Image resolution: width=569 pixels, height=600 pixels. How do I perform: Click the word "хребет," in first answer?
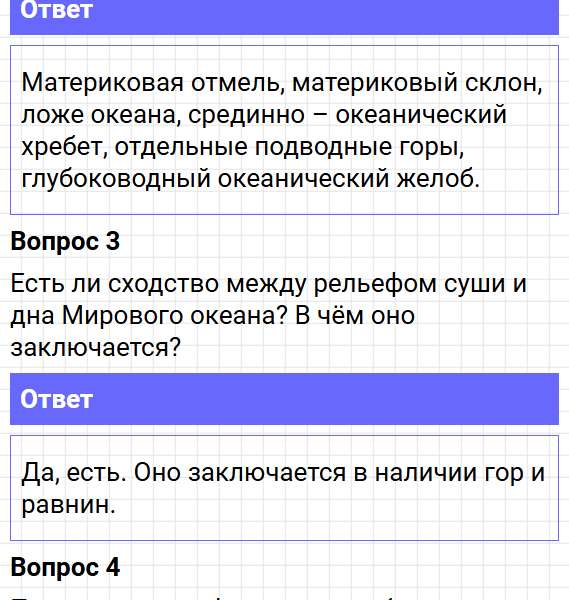65,147
